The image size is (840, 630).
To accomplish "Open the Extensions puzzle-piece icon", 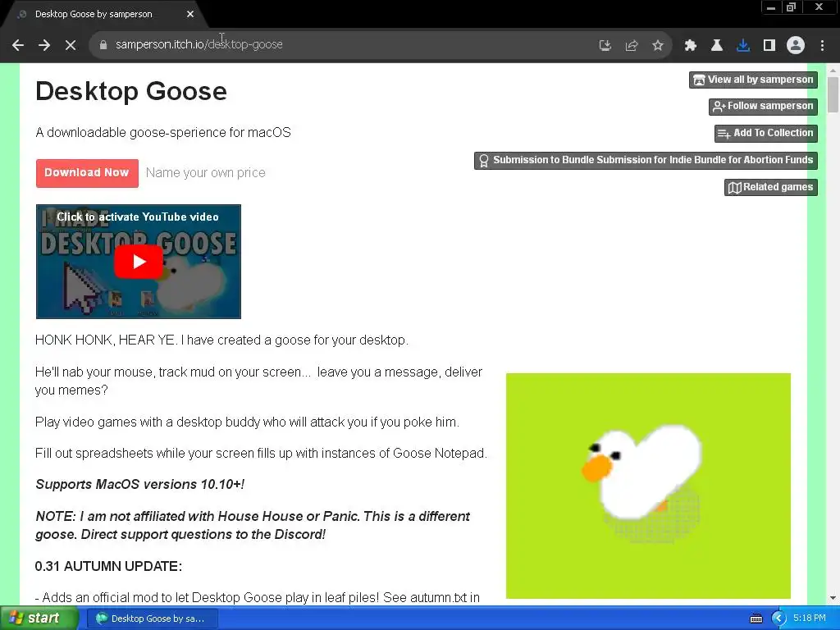I will [x=691, y=46].
